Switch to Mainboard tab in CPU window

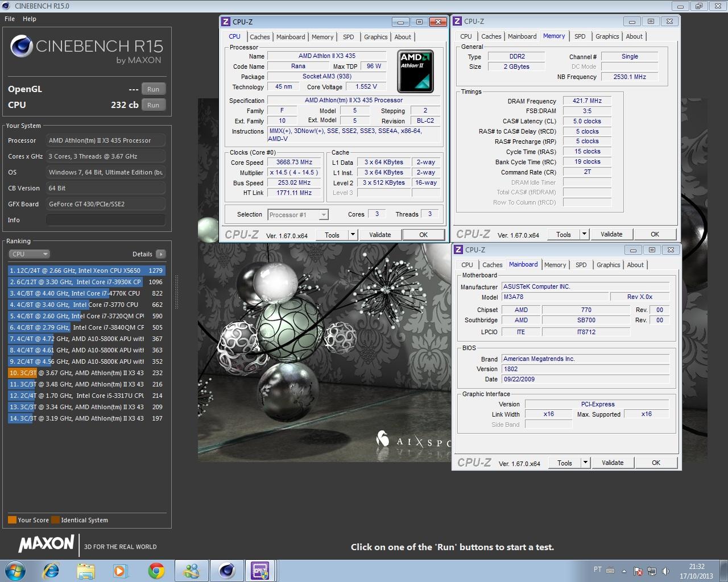(x=291, y=37)
